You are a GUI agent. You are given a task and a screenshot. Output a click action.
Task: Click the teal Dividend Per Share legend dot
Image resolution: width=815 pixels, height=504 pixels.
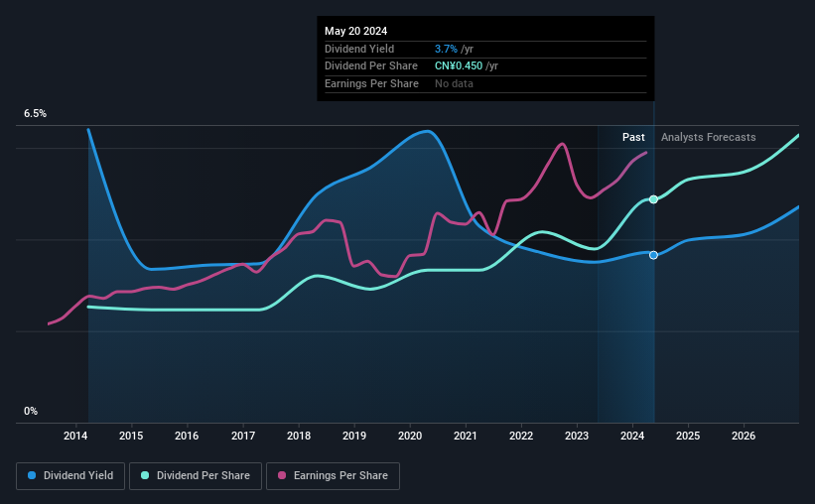pyautogui.click(x=145, y=475)
